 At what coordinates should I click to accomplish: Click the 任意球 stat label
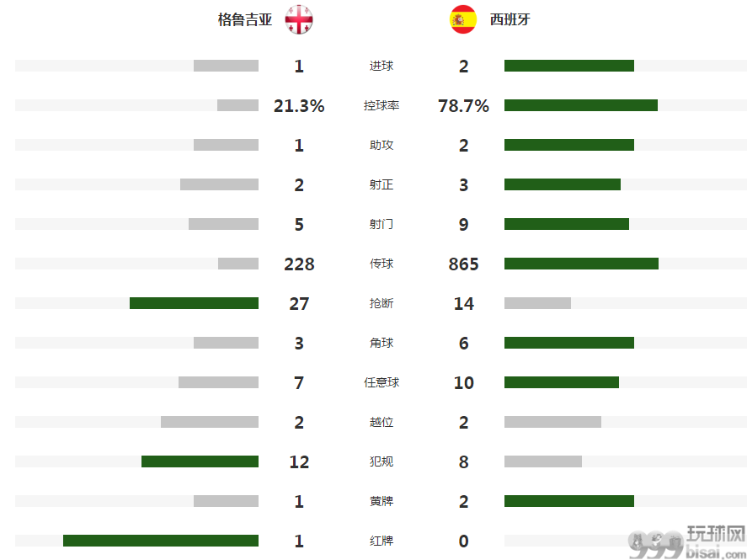[x=382, y=382]
